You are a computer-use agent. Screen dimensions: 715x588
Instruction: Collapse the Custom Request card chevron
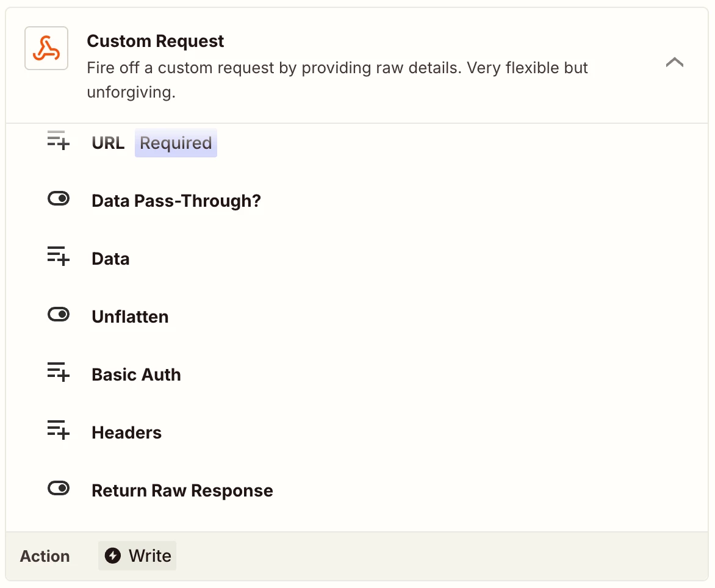click(674, 62)
